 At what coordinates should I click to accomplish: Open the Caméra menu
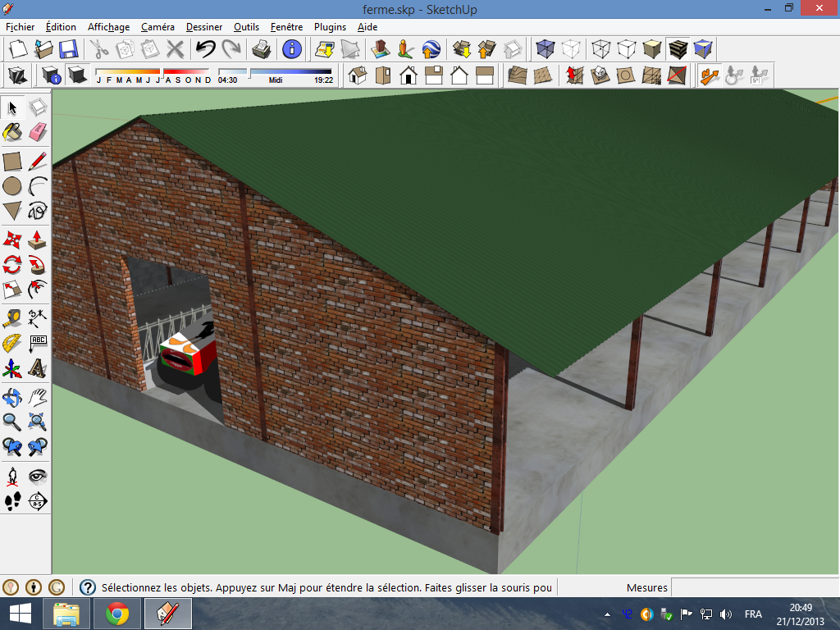point(157,27)
